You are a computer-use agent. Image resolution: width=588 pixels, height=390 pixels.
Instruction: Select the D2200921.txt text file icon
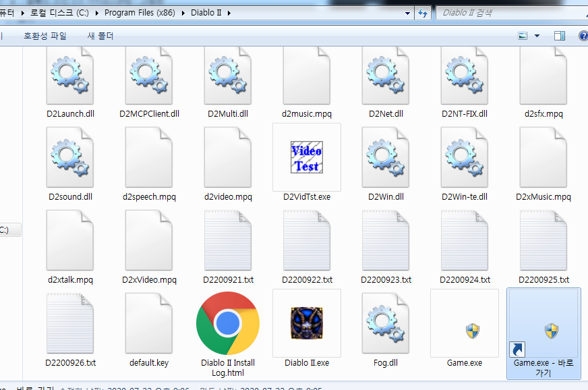[x=228, y=240]
